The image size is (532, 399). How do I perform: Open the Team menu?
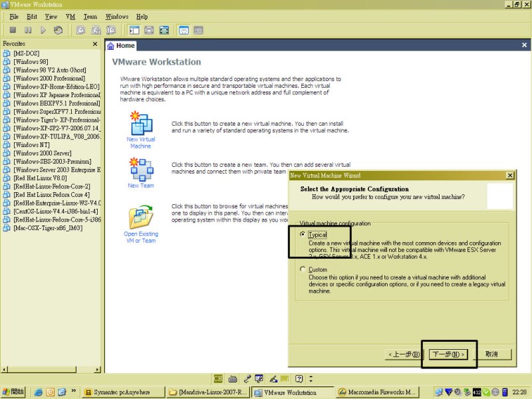click(x=90, y=17)
